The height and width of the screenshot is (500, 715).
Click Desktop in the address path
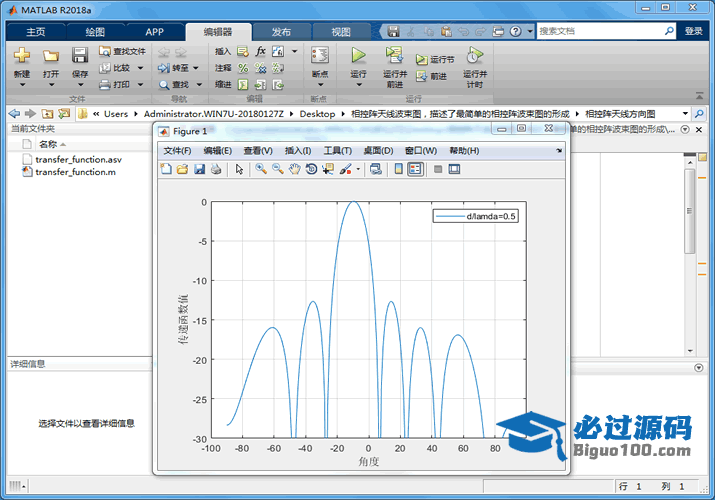pyautogui.click(x=317, y=114)
